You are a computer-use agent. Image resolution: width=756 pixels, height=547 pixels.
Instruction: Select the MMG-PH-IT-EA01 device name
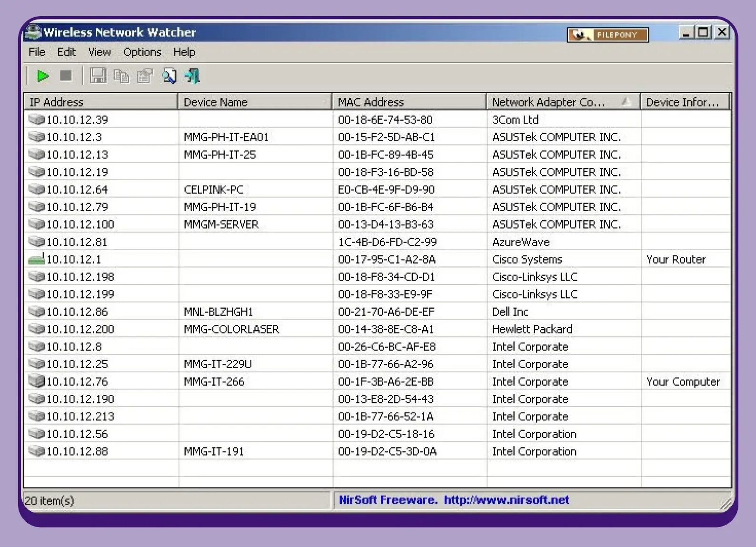(x=226, y=137)
